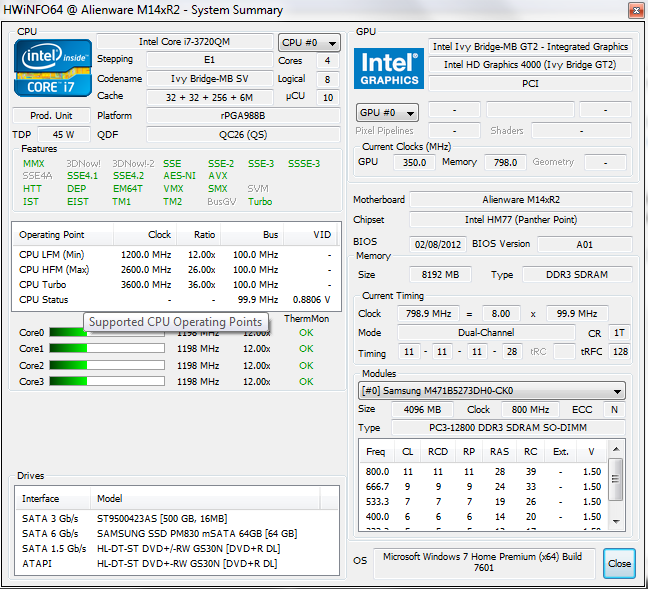Screen dimensions: 648x589
Task: Expand the Samsung M471B5273DH0-CK0 module dropdown
Action: pos(491,391)
